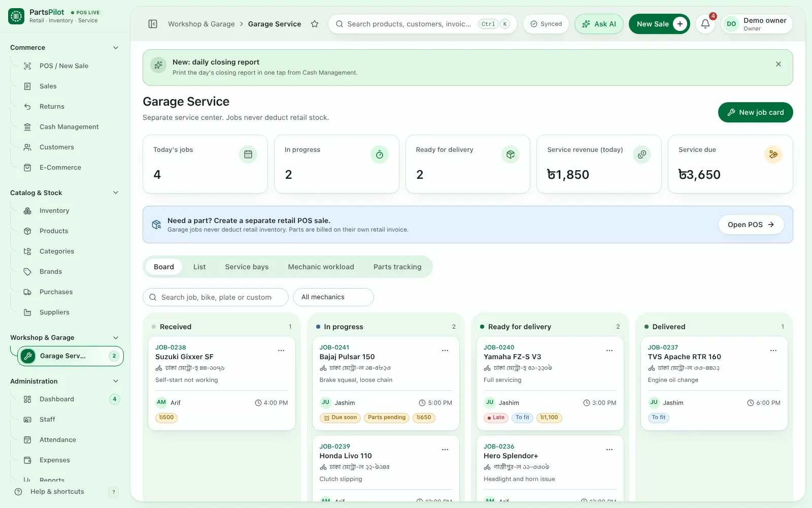Open more options for JOB-0240 card
812x508 pixels.
point(610,351)
